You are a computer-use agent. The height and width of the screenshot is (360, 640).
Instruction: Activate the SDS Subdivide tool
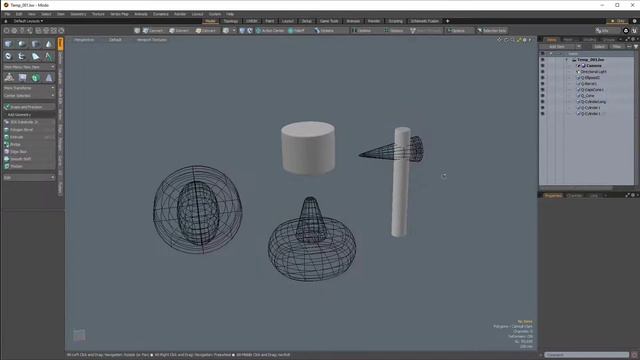click(x=29, y=122)
